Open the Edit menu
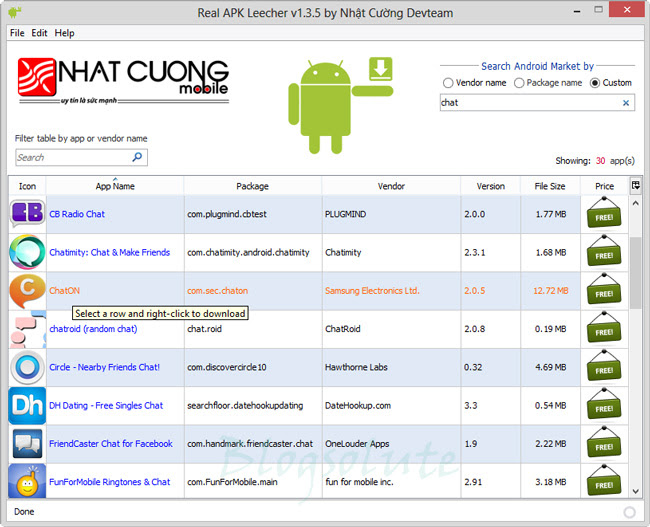The width and height of the screenshot is (650, 527). [x=39, y=33]
